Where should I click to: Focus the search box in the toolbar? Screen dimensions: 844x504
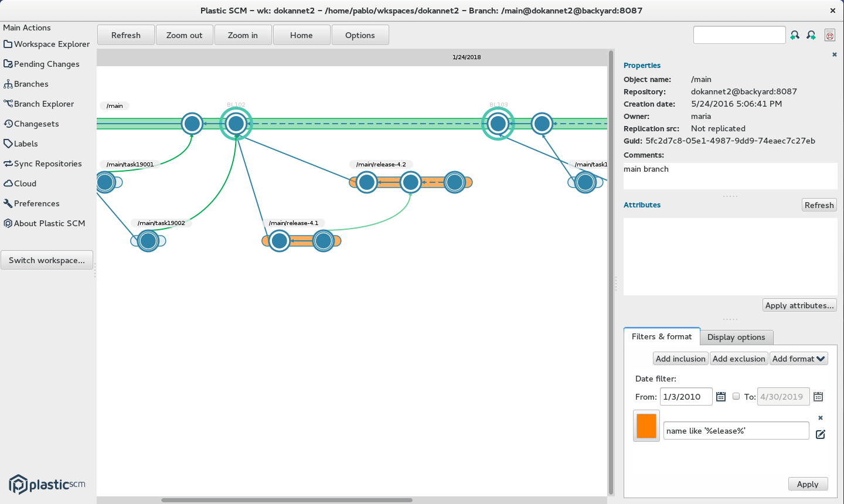[739, 35]
